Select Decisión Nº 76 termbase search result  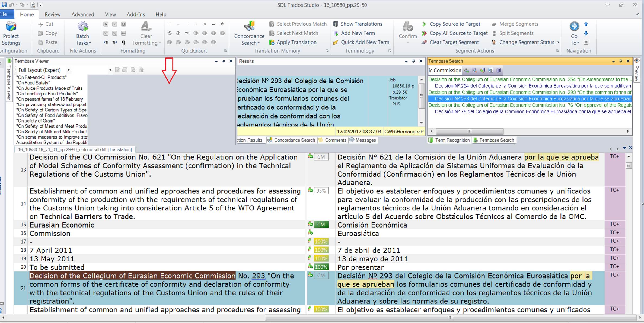(533, 111)
